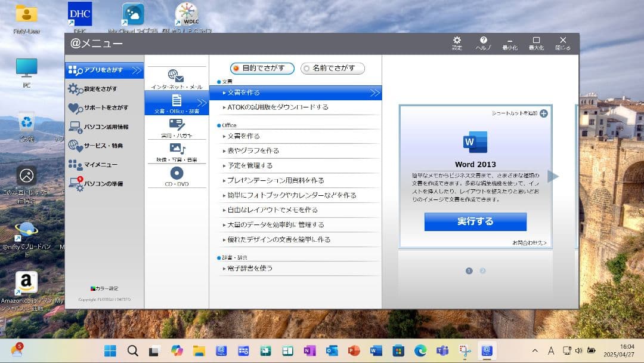Switch to 名前でさがす search mode

[332, 68]
